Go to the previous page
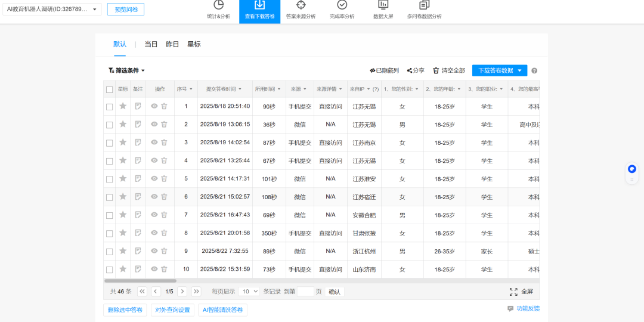The image size is (644, 322). click(156, 292)
